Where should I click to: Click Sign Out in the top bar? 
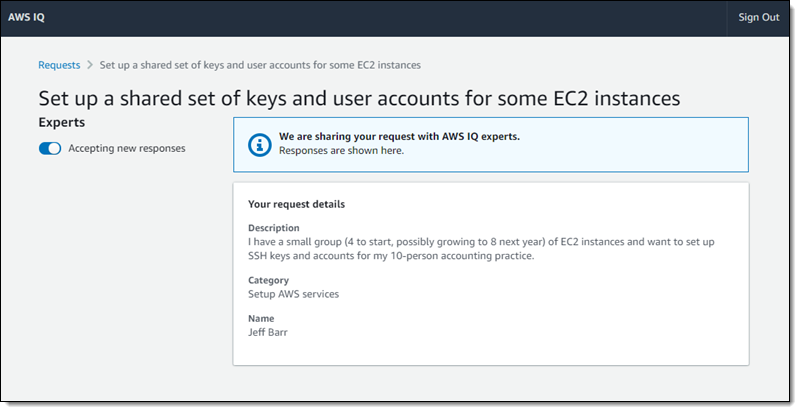[x=758, y=18]
